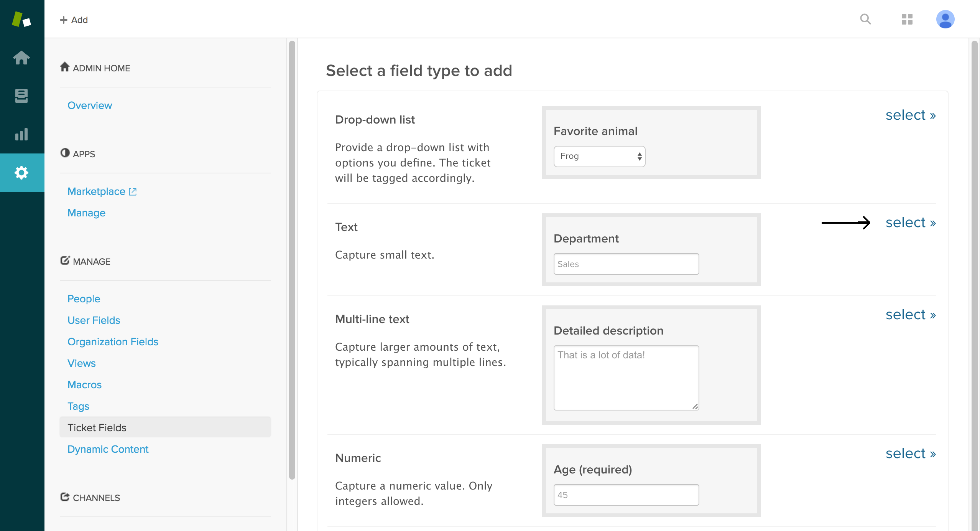Select Drop-down list field type
Image resolution: width=980 pixels, height=531 pixels.
pyautogui.click(x=909, y=114)
